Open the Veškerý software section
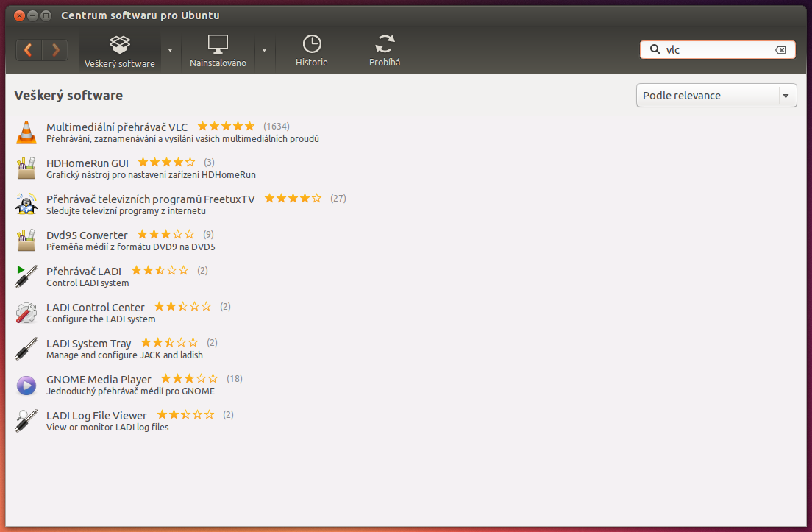 tap(120, 52)
